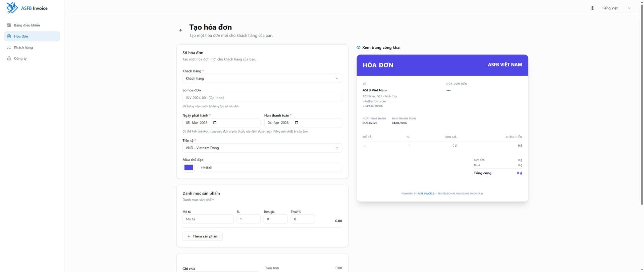Image resolution: width=644 pixels, height=272 pixels.
Task: Toggle the light/dark theme sun icon
Action: (x=592, y=8)
